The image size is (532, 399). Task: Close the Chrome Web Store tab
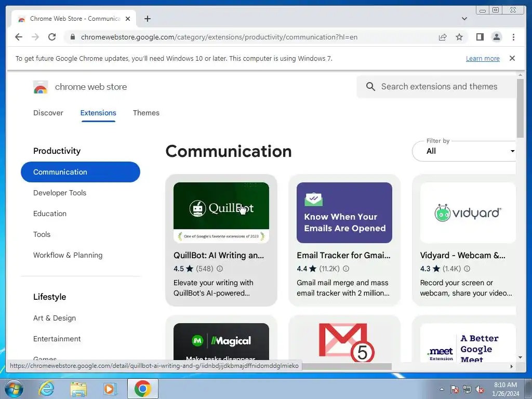coord(128,19)
